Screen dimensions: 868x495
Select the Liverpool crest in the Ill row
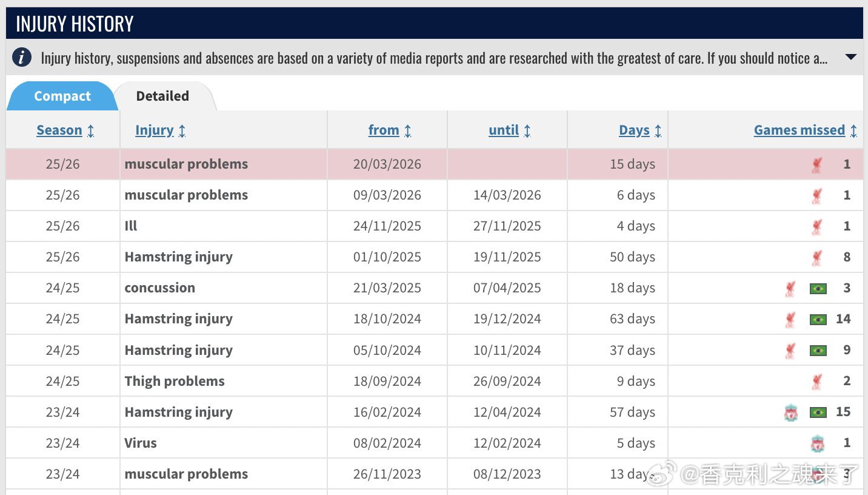[x=817, y=226]
